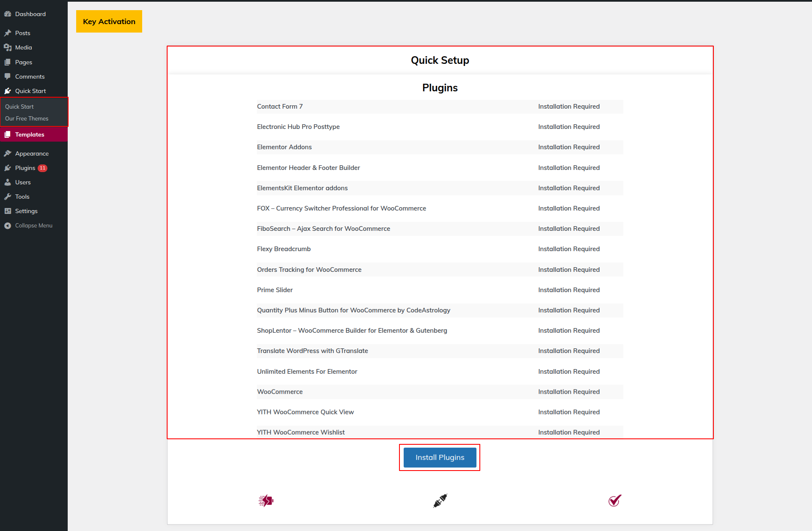The width and height of the screenshot is (812, 531).
Task: Click the Appearance paintbrush icon
Action: 8,153
